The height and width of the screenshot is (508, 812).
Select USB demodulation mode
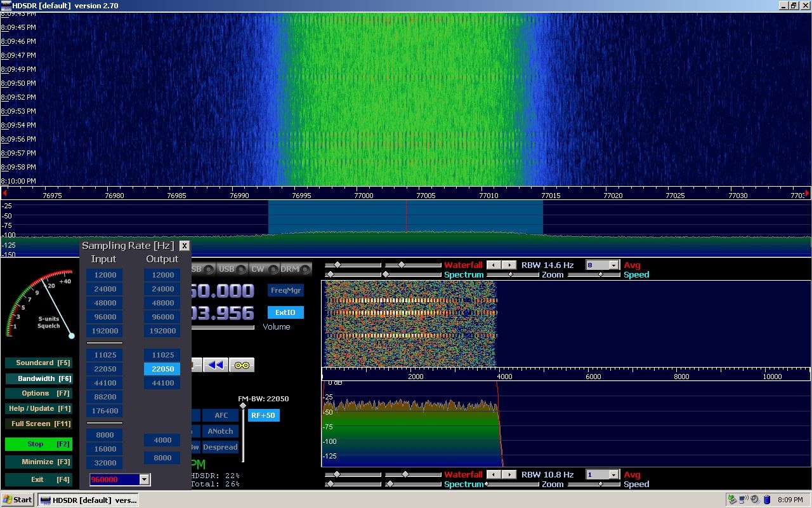pyautogui.click(x=232, y=269)
